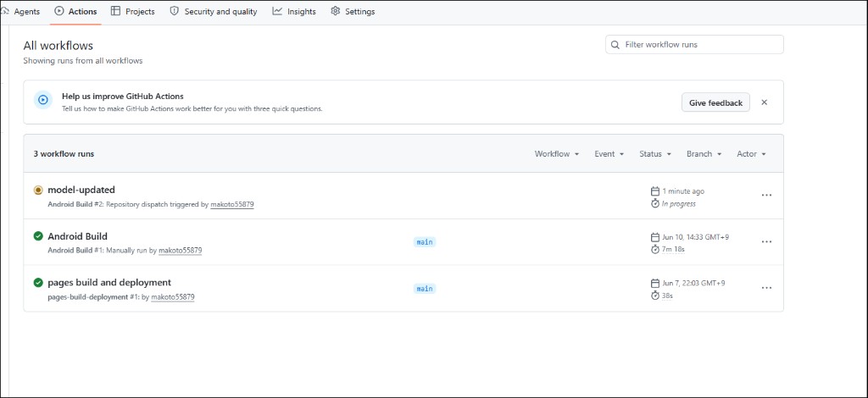The width and height of the screenshot is (868, 398).
Task: Open more options for pages build and deployment
Action: (766, 288)
